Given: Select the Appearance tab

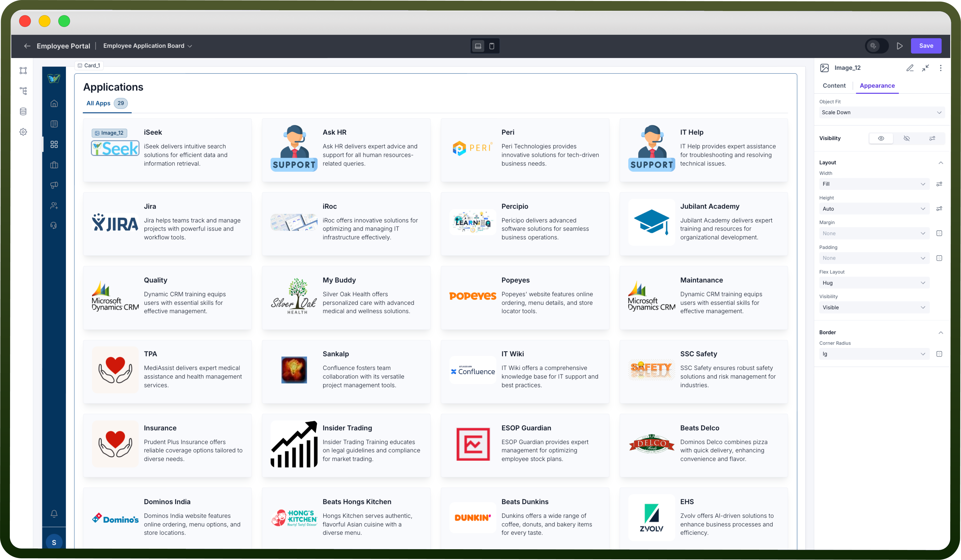Looking at the screenshot, I should click(x=877, y=86).
